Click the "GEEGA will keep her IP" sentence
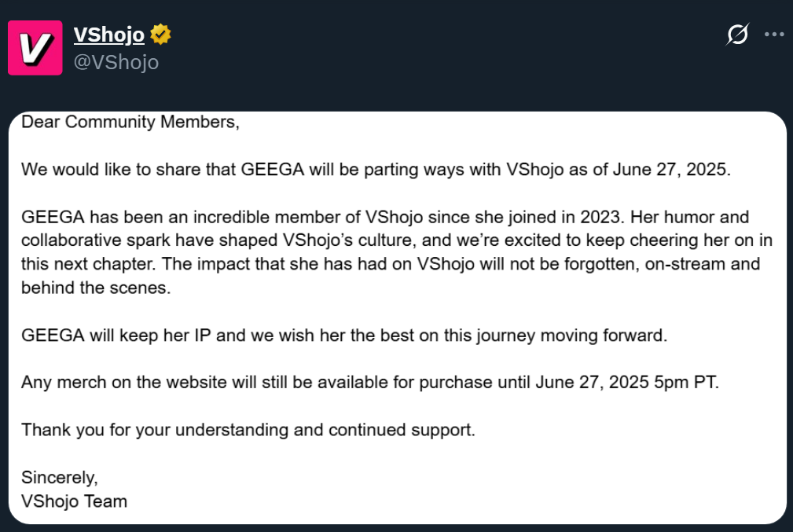The width and height of the screenshot is (793, 532). pyautogui.click(x=344, y=336)
